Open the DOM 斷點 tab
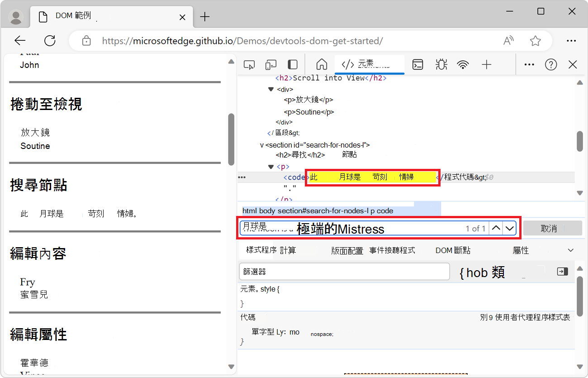Image resolution: width=588 pixels, height=378 pixels. click(x=453, y=250)
